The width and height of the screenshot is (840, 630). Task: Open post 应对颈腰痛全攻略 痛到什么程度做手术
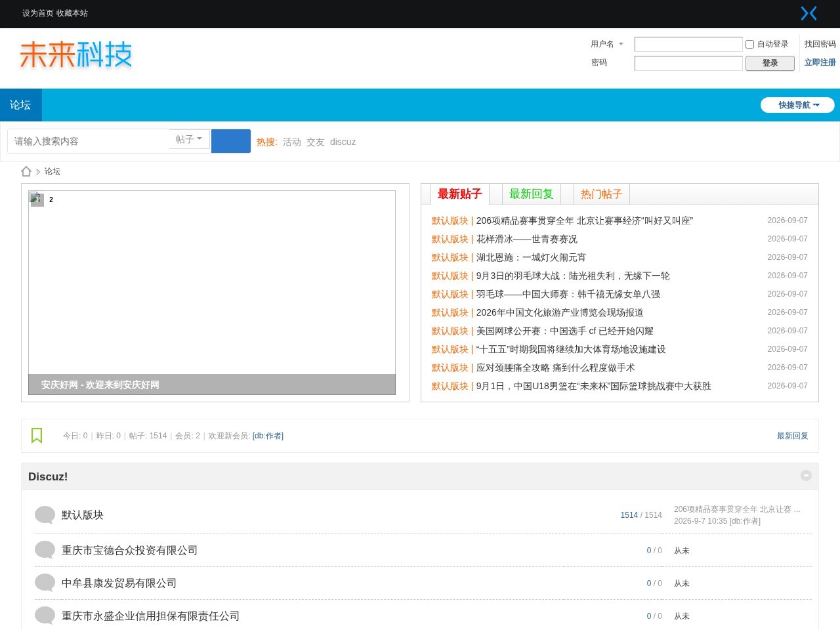[x=556, y=367]
